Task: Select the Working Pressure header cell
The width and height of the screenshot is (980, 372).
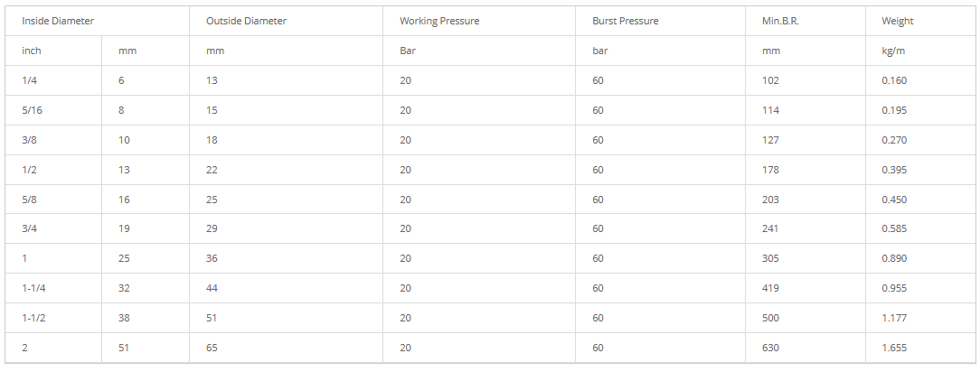Action: click(x=438, y=21)
